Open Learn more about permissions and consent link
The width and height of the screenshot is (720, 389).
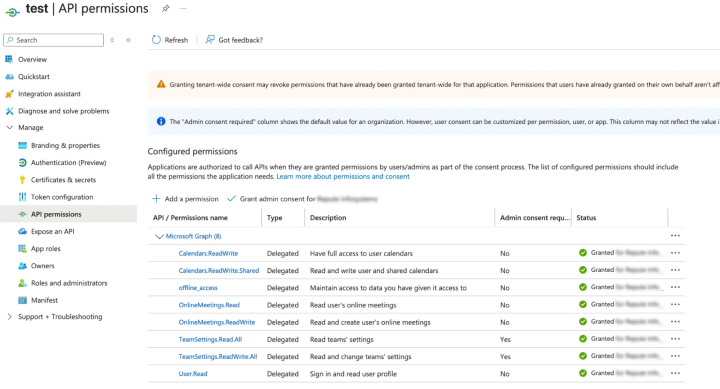pyautogui.click(x=343, y=176)
